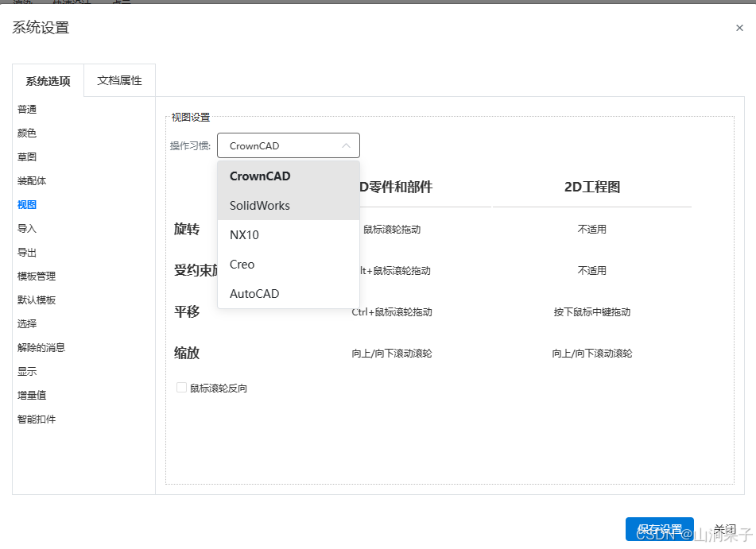Choose CrownCAD from the dropdown list
Screen dimensions: 756x549
pyautogui.click(x=289, y=176)
